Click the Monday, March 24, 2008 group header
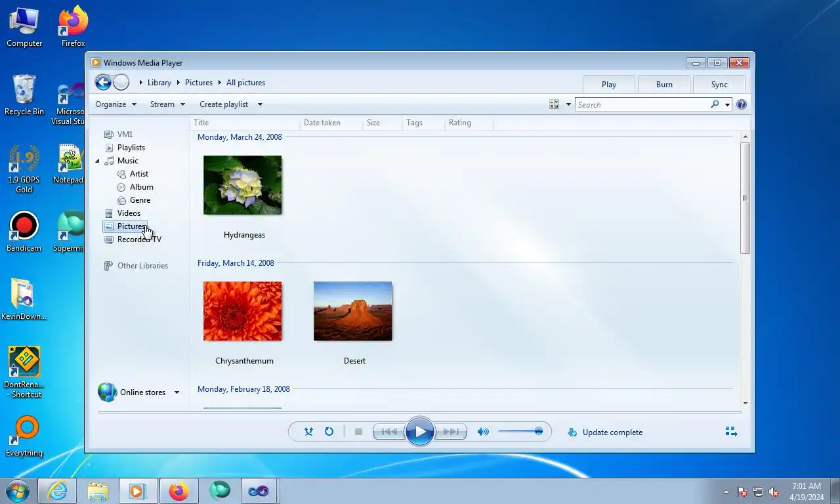840x504 pixels. pos(240,137)
